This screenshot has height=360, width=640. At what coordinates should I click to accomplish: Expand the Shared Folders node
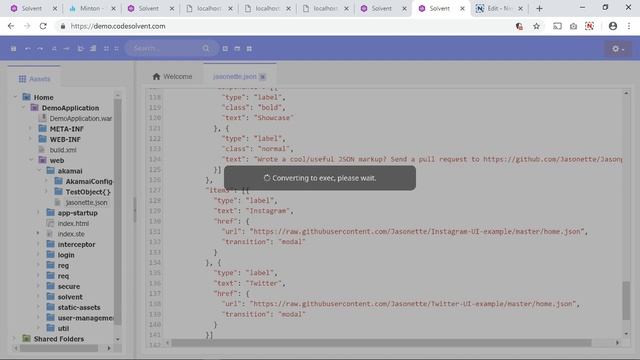tap(15, 338)
